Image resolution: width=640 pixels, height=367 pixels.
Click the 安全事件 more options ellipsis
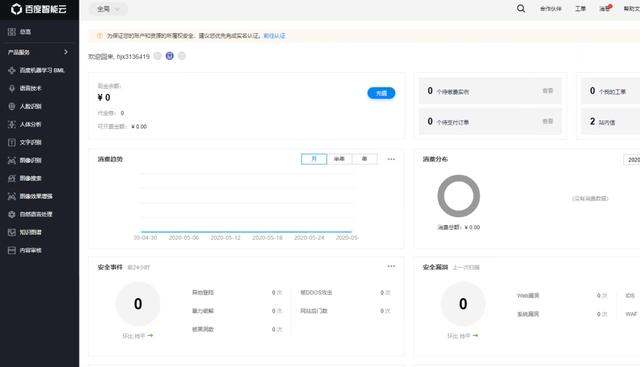pos(391,266)
